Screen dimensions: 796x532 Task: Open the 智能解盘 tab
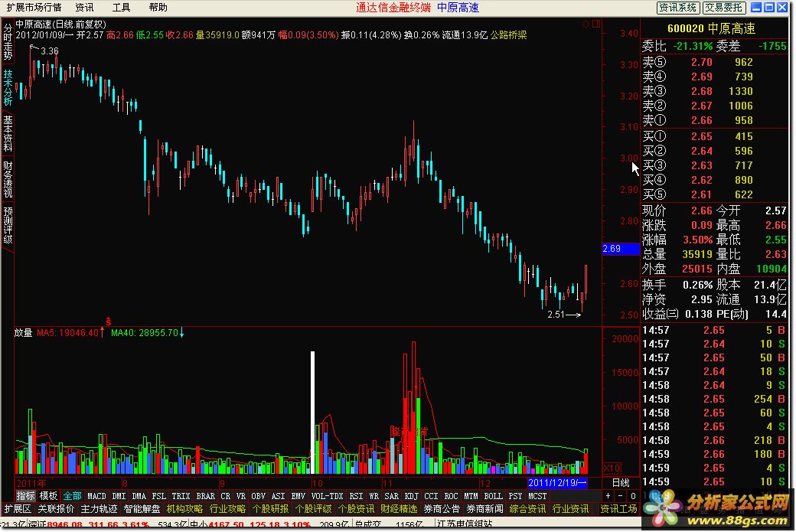142,508
